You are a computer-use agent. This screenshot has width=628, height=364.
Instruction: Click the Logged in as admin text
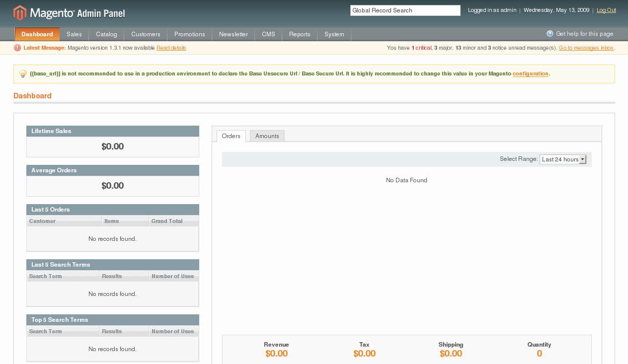pyautogui.click(x=492, y=10)
